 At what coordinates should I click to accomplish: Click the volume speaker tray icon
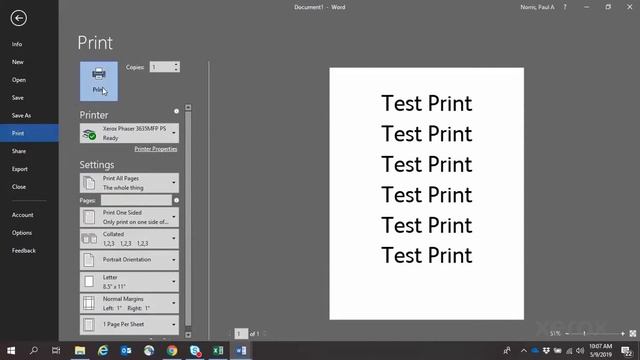tap(580, 350)
